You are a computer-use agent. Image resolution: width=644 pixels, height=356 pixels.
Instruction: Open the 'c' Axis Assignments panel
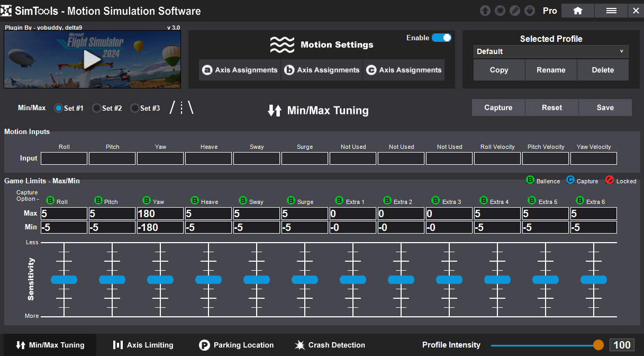[404, 70]
